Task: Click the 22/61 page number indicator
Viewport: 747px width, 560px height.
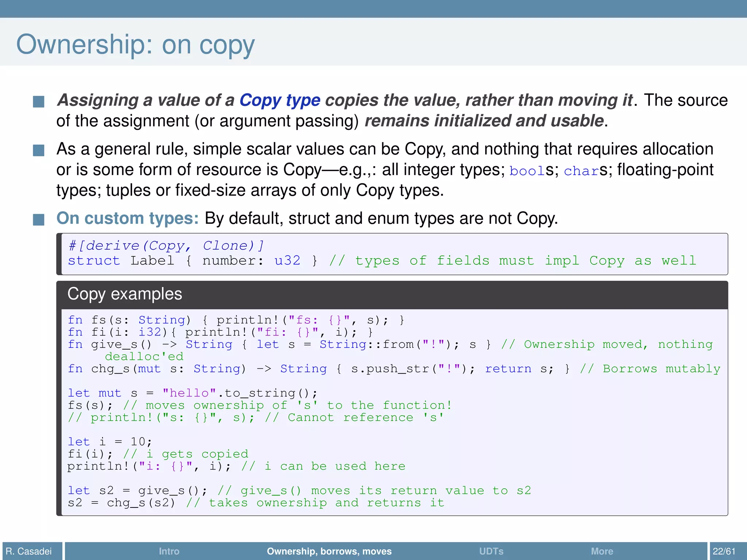Action: click(x=724, y=551)
